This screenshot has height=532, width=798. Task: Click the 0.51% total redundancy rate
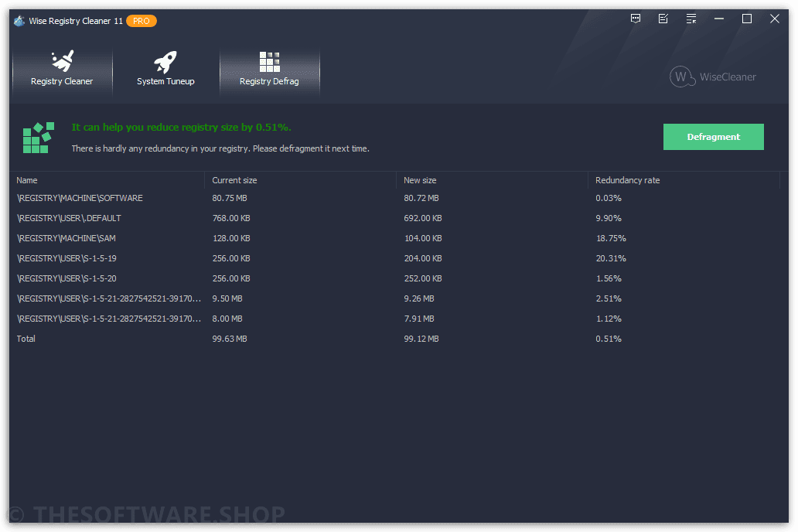coord(609,339)
